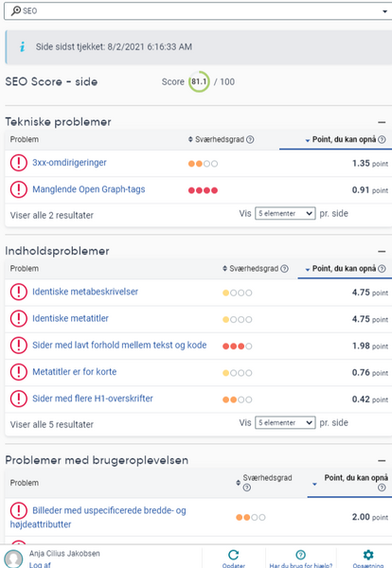Open the help question mark icon
The height and width of the screenshot is (568, 392).
[x=301, y=555]
